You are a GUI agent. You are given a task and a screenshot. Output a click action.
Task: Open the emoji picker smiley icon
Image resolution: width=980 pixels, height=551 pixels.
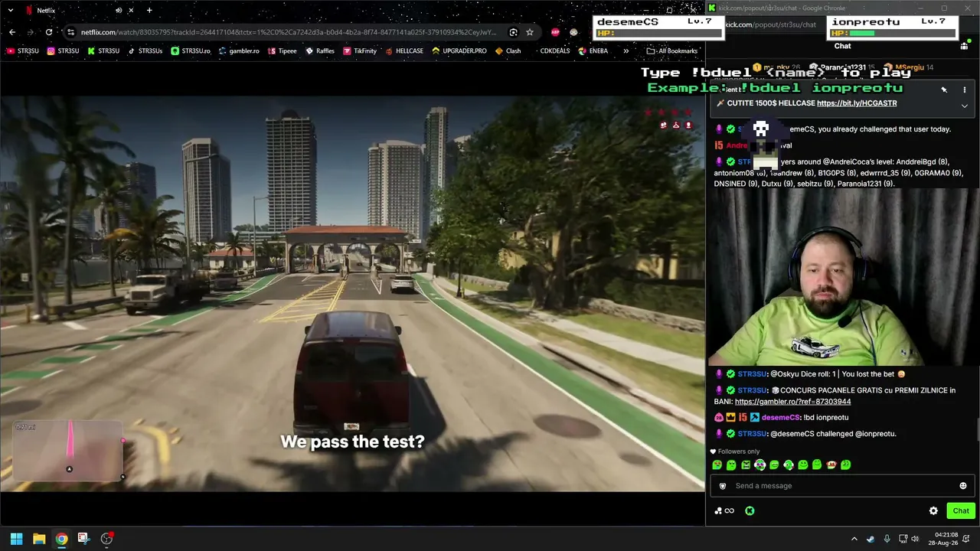[x=963, y=486]
